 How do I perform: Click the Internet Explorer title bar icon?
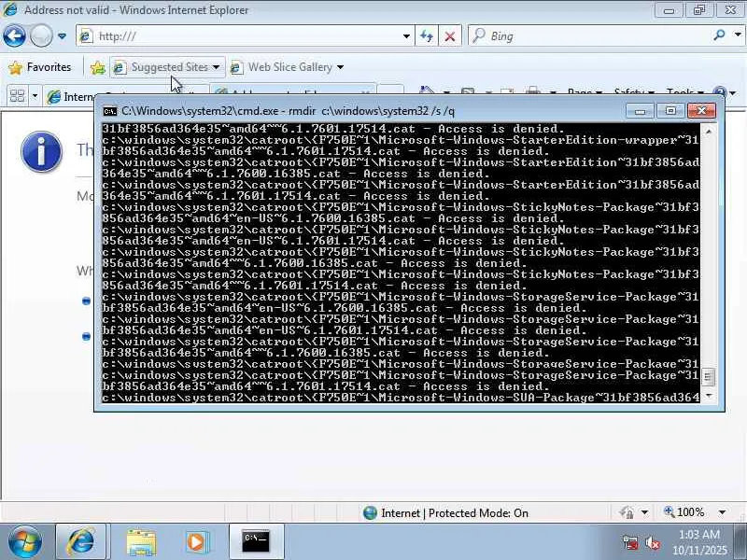click(10, 9)
